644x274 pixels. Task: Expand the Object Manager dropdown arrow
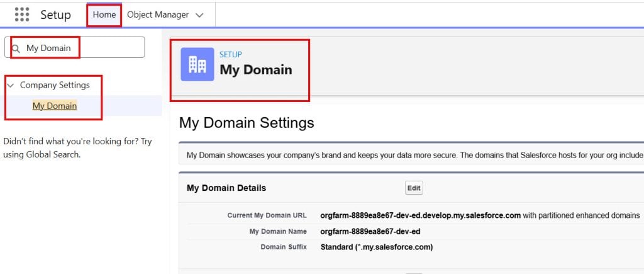tap(199, 15)
